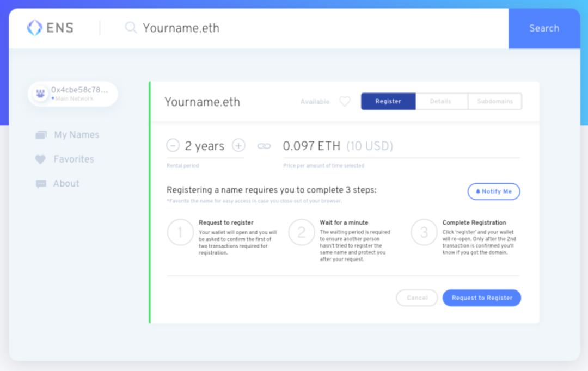Switch to the Register tab
Viewport: 588px width, 371px height.
388,102
